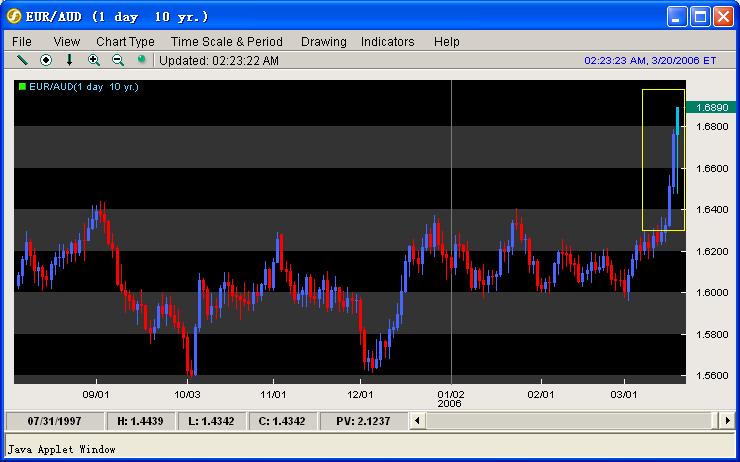Click the 1.5600 price axis label
This screenshot has height=462, width=740.
coord(712,376)
